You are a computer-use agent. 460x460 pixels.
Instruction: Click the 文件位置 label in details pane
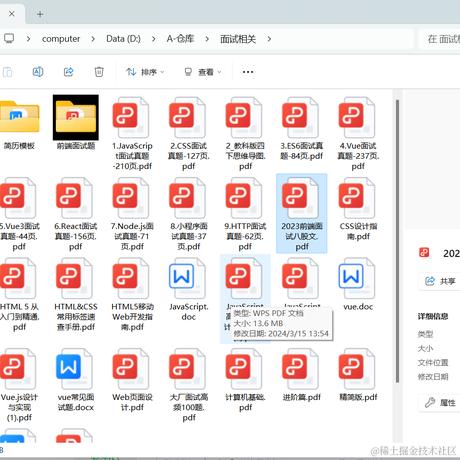pos(433,362)
